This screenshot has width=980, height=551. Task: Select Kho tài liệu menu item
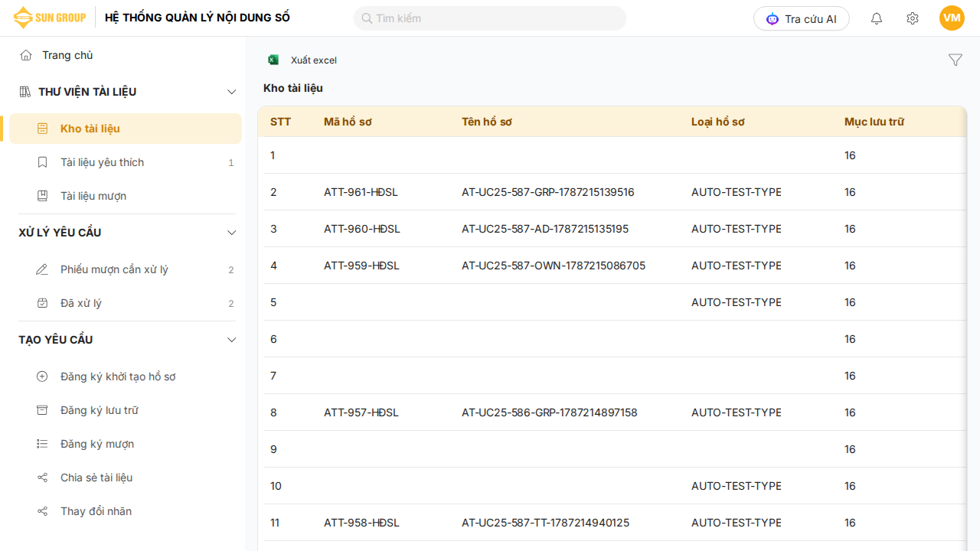pyautogui.click(x=125, y=129)
